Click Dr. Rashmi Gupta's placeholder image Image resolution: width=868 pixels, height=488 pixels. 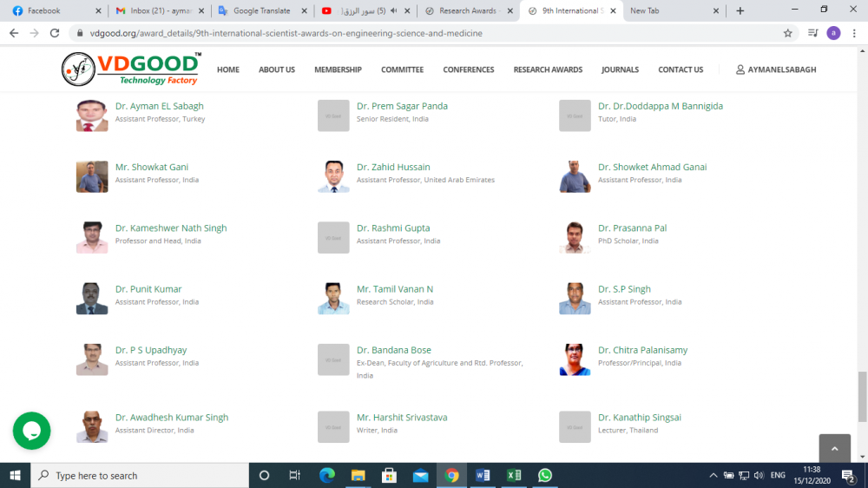click(333, 238)
